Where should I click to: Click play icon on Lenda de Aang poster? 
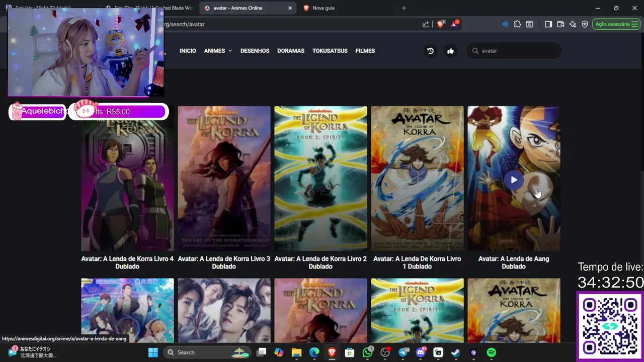coord(514,180)
